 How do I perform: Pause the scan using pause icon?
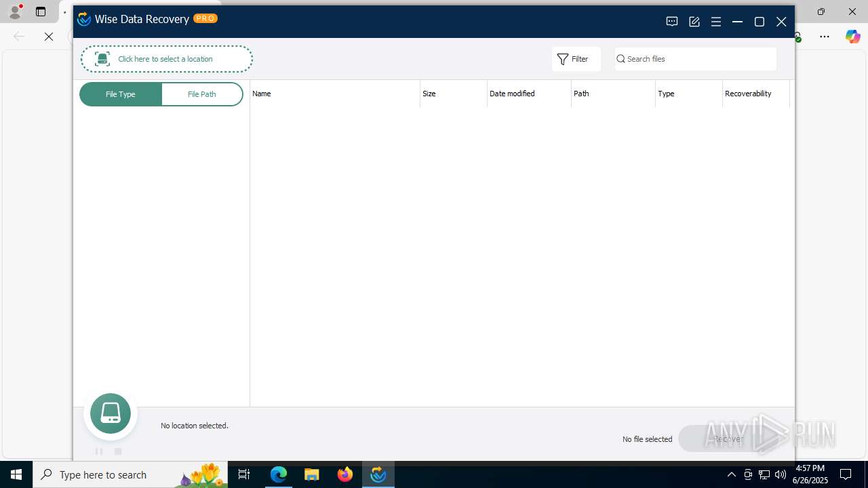click(99, 451)
